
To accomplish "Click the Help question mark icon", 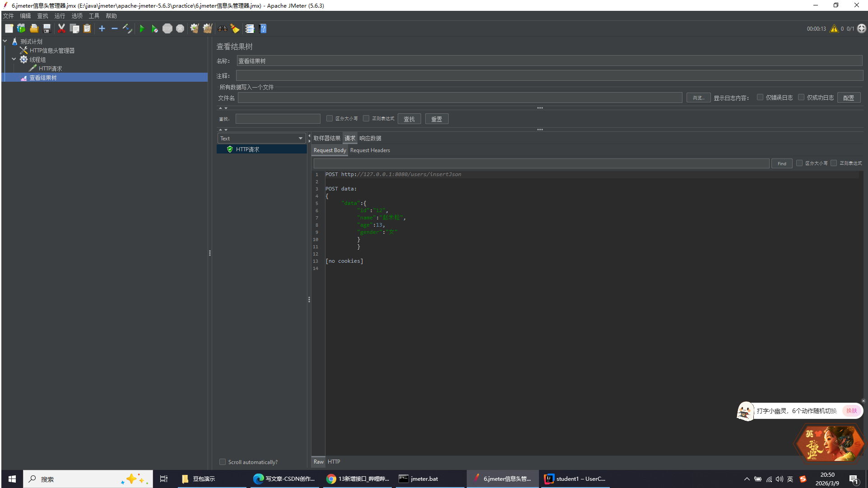I will pyautogui.click(x=263, y=28).
